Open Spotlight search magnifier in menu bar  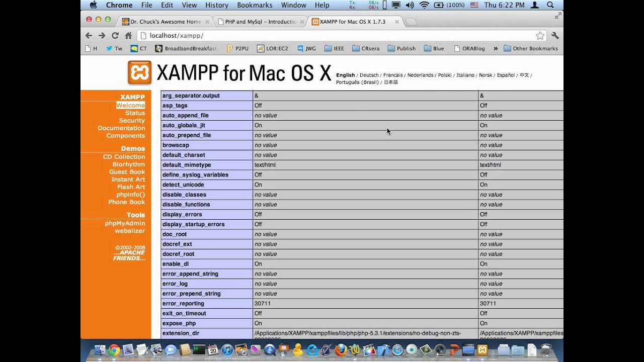550,5
